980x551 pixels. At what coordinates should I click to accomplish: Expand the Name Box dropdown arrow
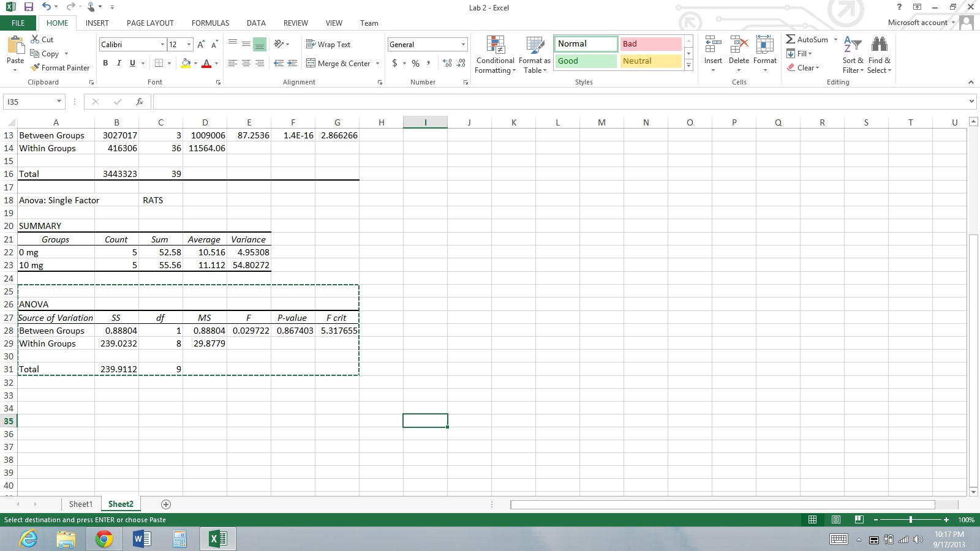point(59,102)
